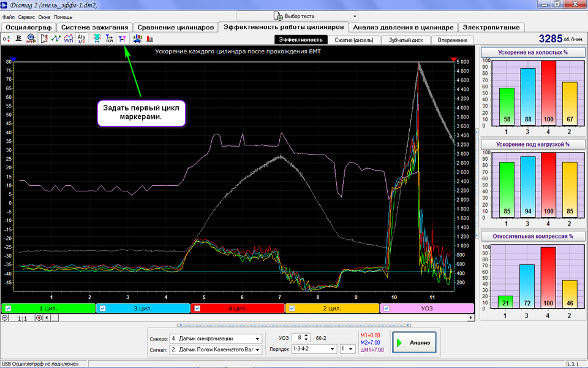Open the Порядок 1-3-4-2 firing order dropdown
Viewport: 588px width, 368px height.
coord(314,349)
